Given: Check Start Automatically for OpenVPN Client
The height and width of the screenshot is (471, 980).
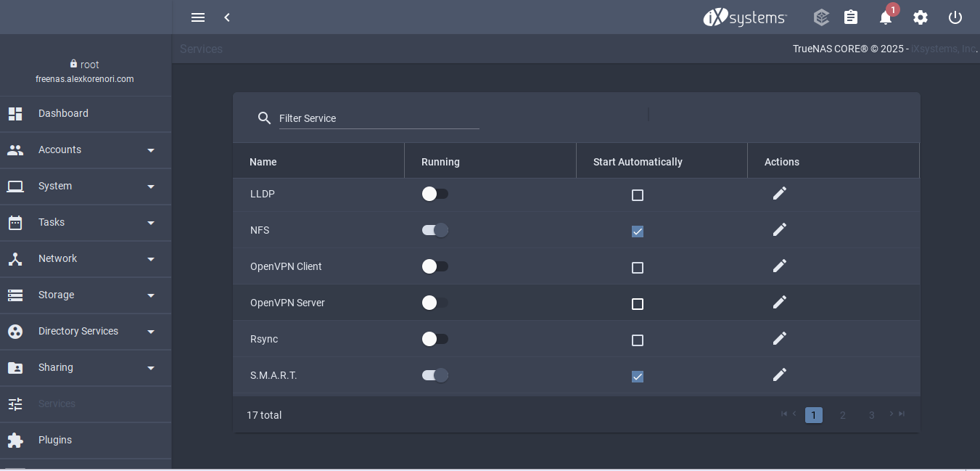Looking at the screenshot, I should 638,268.
